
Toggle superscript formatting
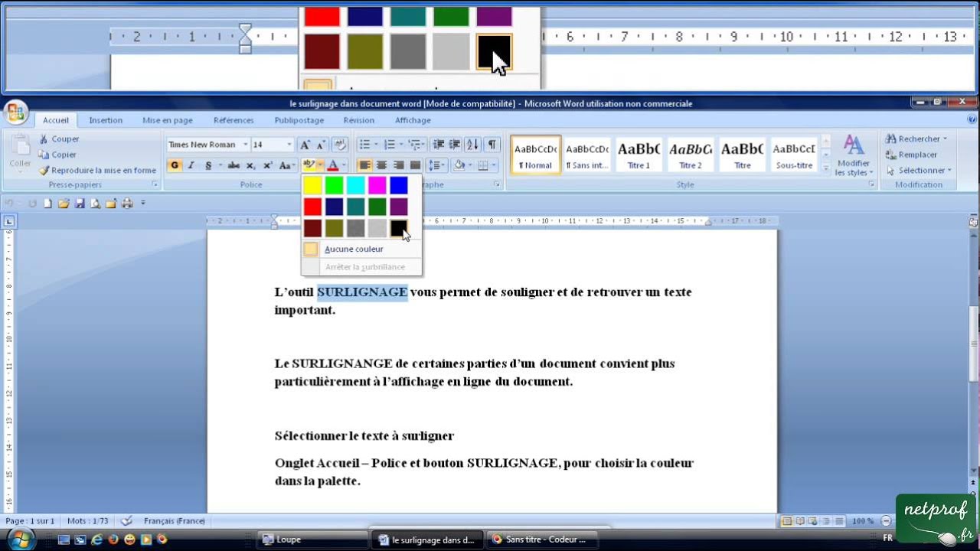(267, 165)
